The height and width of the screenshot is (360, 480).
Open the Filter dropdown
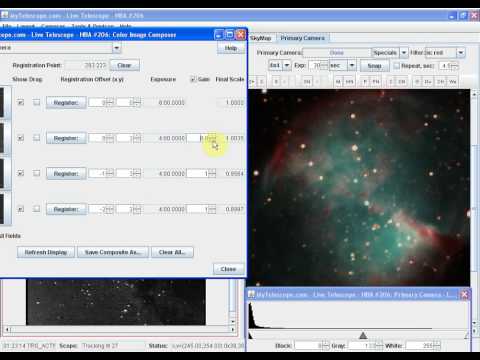[x=461, y=53]
